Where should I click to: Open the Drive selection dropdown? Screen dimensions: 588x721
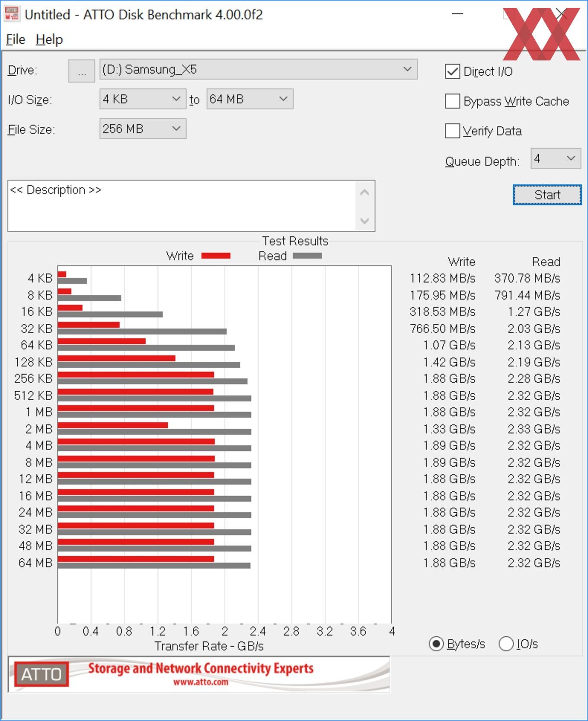pos(259,69)
